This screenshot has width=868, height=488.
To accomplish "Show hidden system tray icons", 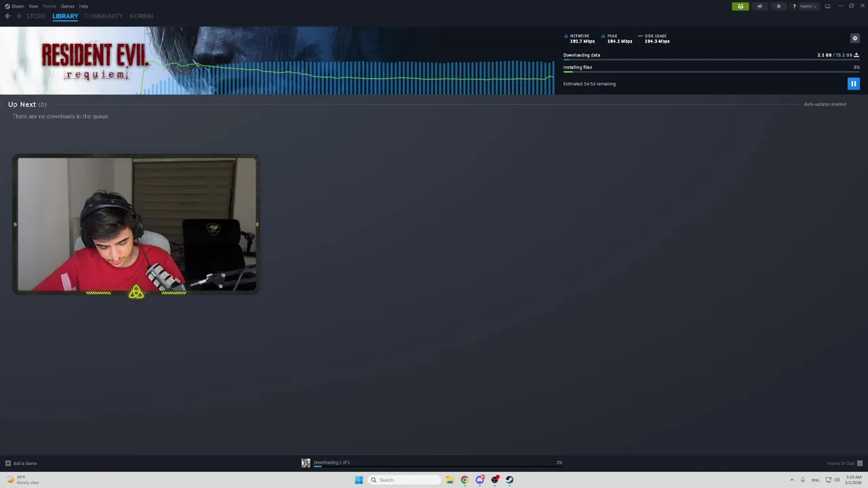I will [791, 480].
